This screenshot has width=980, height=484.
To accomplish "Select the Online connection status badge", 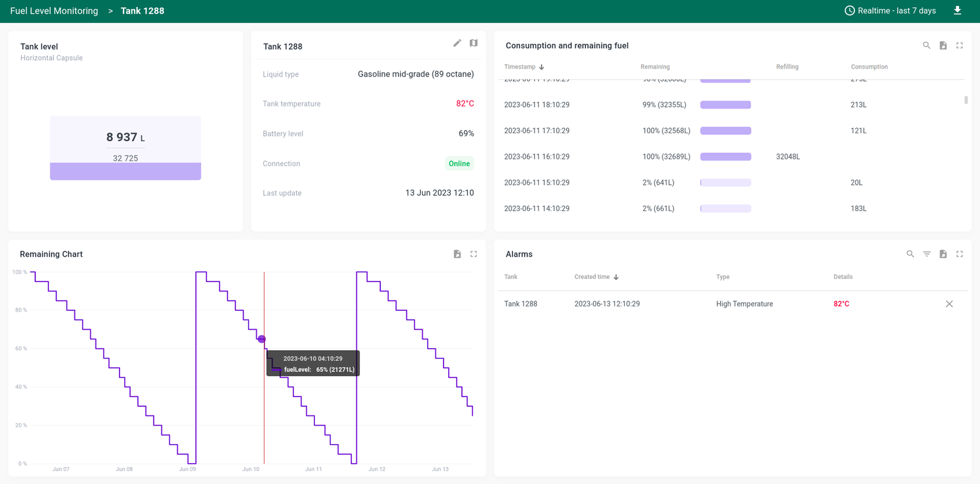I will click(x=459, y=163).
